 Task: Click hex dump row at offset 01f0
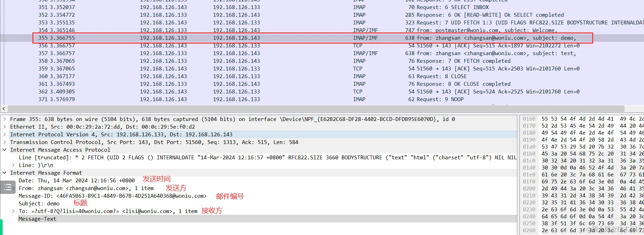coord(583,182)
